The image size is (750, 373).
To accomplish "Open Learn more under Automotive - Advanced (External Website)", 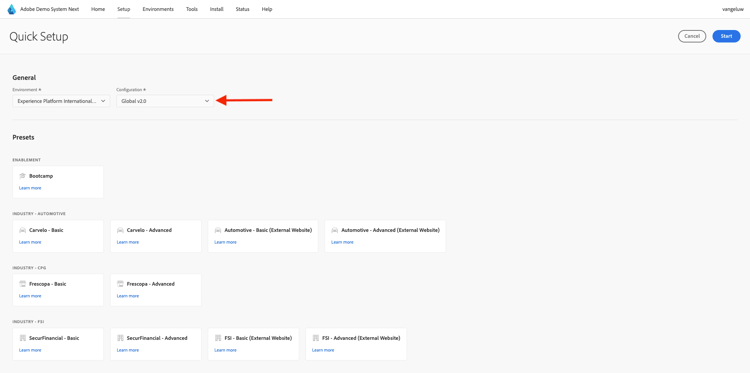I will click(342, 242).
